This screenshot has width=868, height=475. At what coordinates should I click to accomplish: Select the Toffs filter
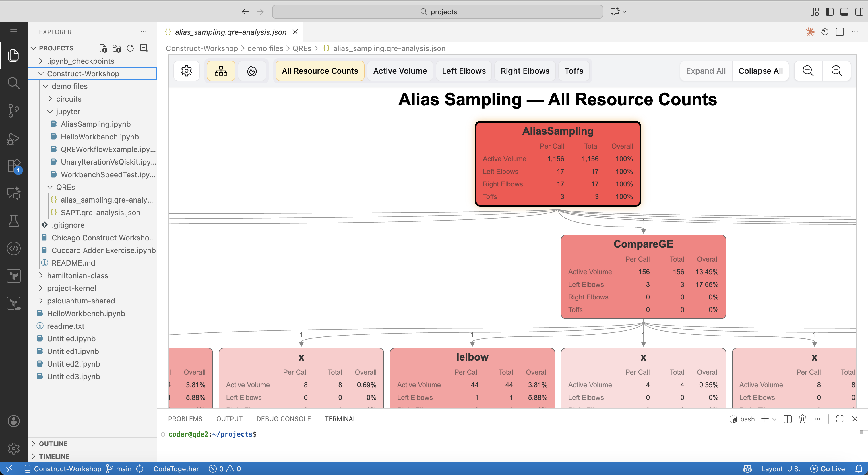coord(574,71)
